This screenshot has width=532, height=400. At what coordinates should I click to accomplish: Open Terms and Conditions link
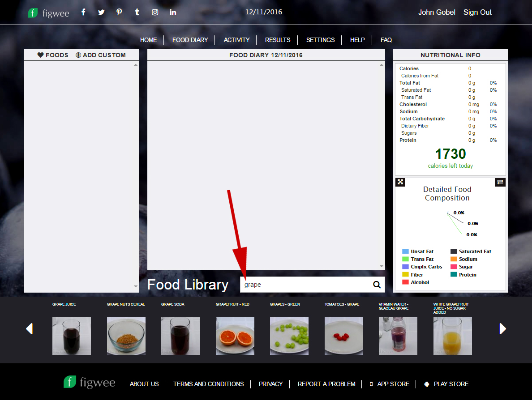208,384
